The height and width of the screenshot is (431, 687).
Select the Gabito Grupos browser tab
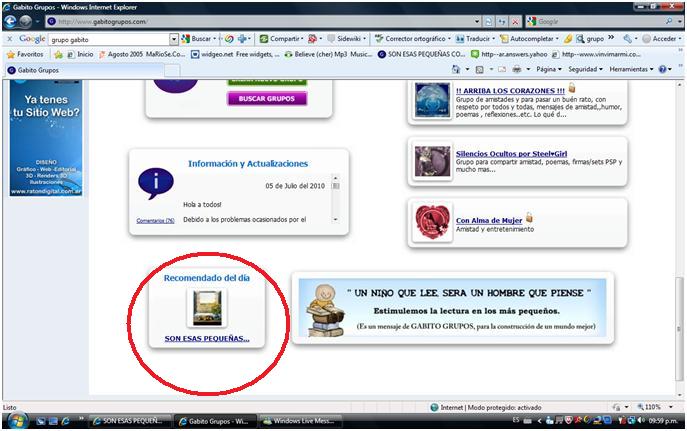(40, 70)
